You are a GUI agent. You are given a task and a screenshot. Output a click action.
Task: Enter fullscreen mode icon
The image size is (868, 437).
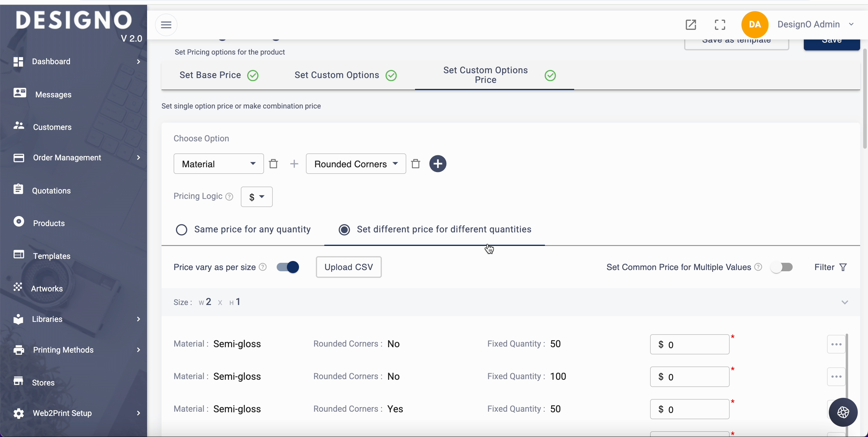[x=720, y=25]
